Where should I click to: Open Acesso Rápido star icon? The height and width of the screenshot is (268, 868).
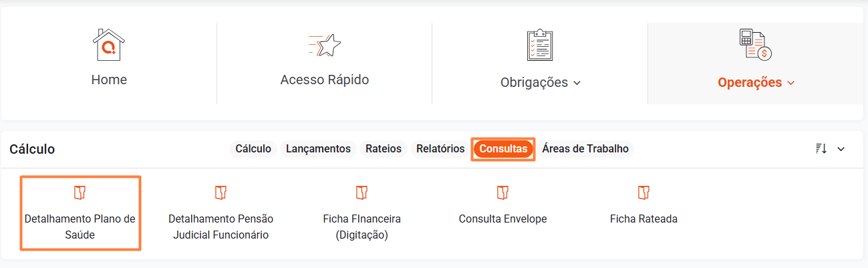click(x=325, y=45)
